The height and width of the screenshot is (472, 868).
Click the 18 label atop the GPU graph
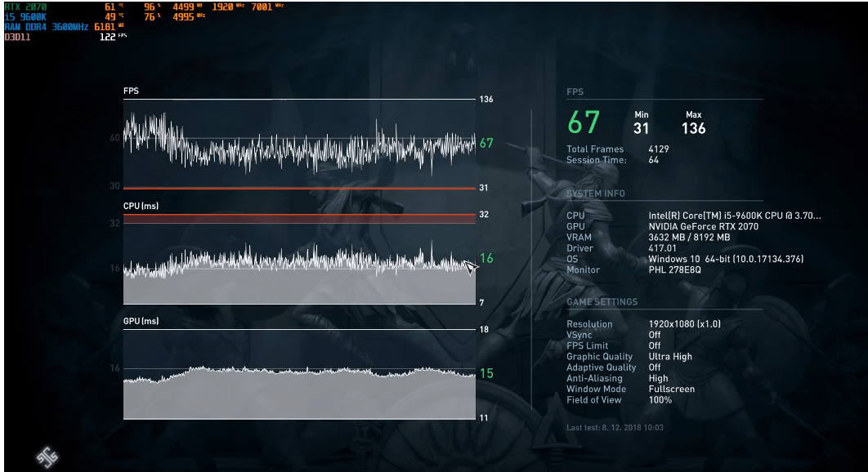click(x=484, y=329)
